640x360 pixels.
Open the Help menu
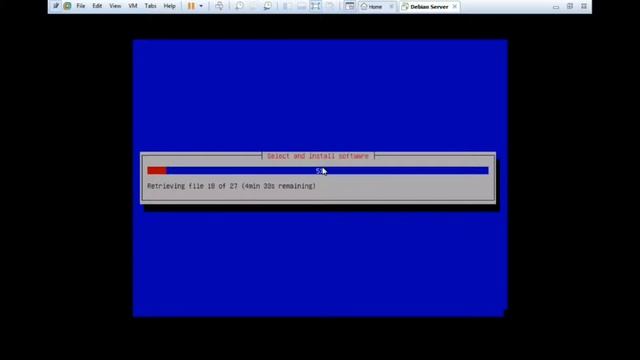pyautogui.click(x=169, y=6)
